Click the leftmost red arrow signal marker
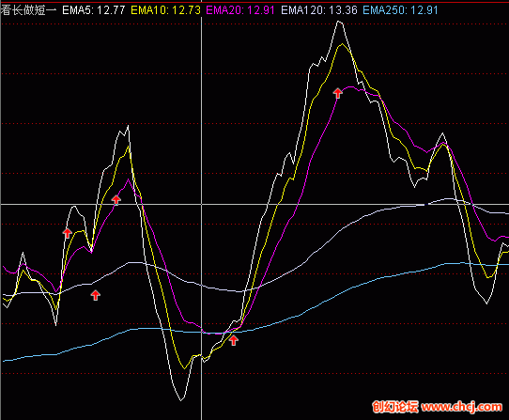509x420 pixels. click(x=67, y=233)
